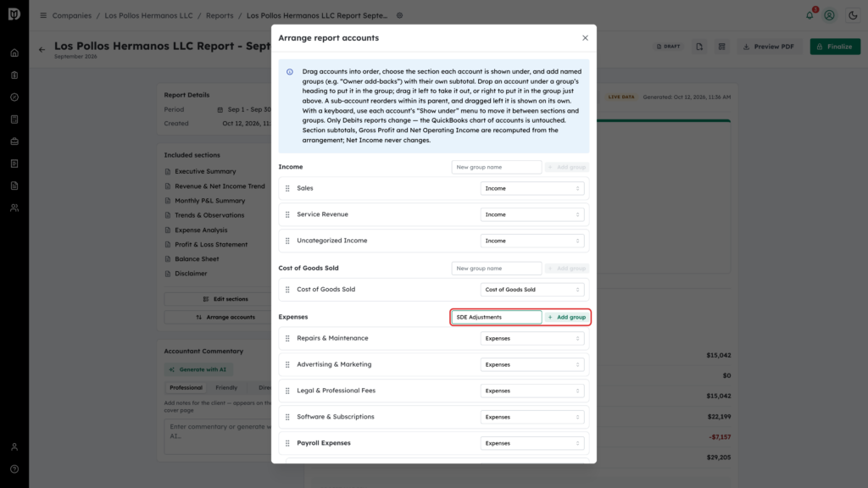Click the Preview PDF button
The width and height of the screenshot is (868, 488).
point(768,47)
